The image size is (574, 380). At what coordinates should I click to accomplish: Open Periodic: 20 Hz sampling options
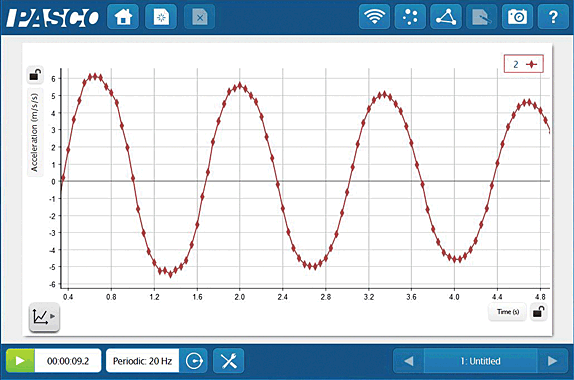point(142,361)
